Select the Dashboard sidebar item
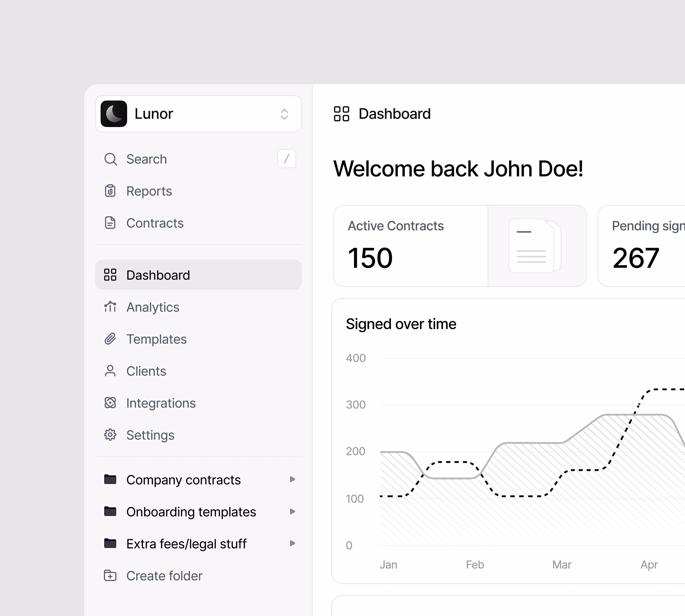The height and width of the screenshot is (616, 685). (x=198, y=275)
